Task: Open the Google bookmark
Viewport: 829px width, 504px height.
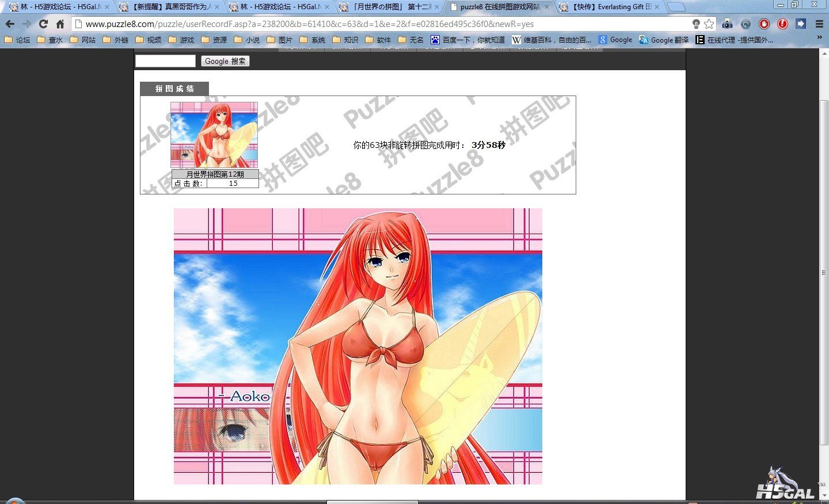Action: [615, 40]
